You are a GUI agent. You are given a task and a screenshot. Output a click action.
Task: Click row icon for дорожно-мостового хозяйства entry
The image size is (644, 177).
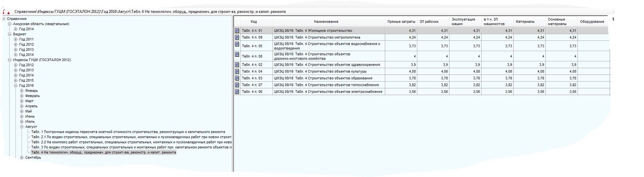click(x=237, y=56)
